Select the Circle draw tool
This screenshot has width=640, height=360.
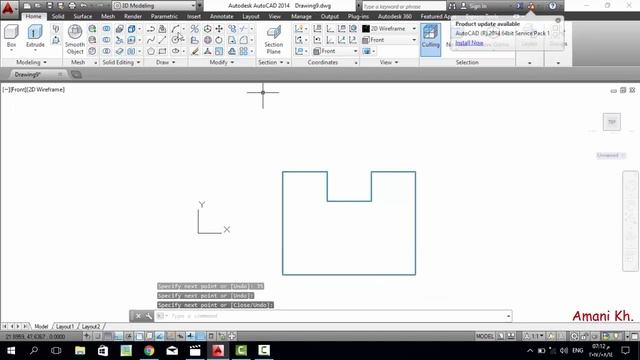176,40
